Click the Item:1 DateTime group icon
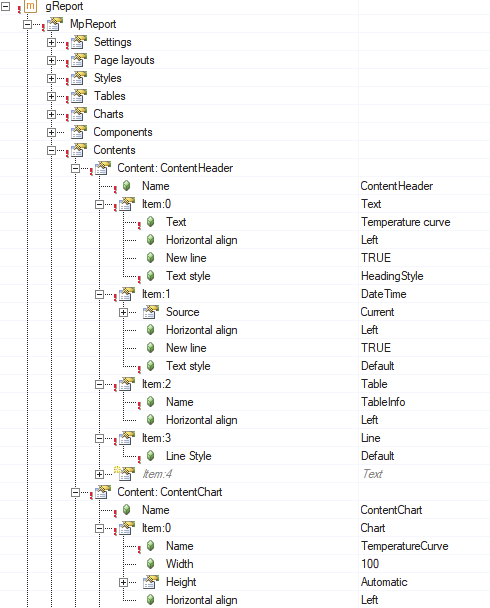Screen dimensions: 490x608 tap(127, 294)
